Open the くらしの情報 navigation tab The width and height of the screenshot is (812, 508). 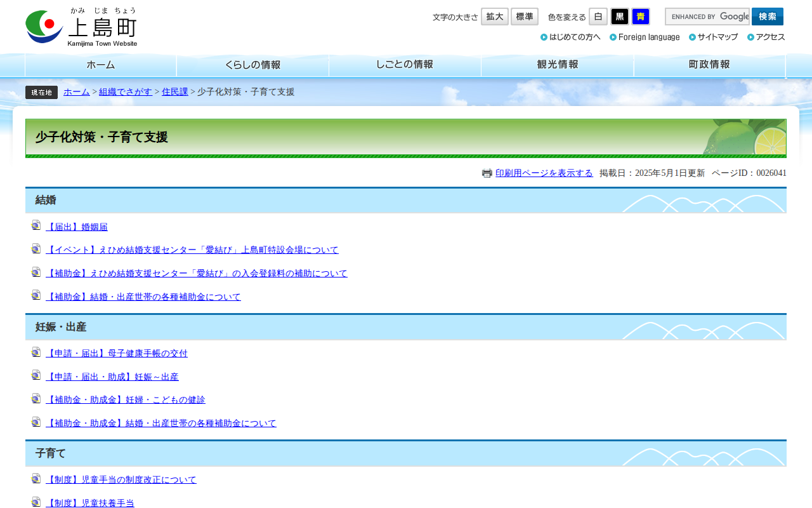point(252,65)
